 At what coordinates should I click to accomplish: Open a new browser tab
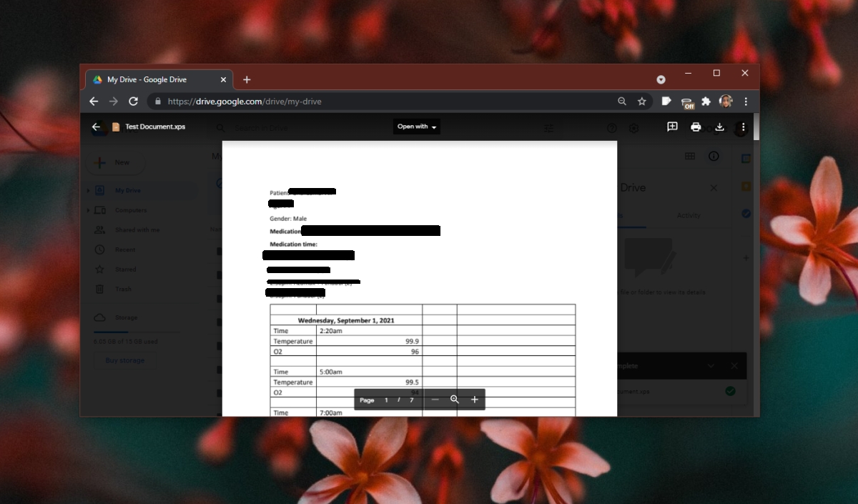(247, 79)
